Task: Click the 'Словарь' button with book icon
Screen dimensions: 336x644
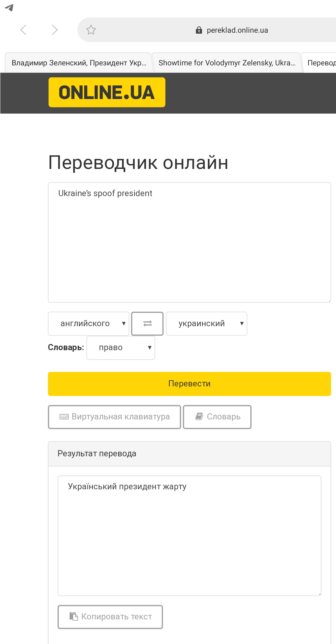Action: 217,417
